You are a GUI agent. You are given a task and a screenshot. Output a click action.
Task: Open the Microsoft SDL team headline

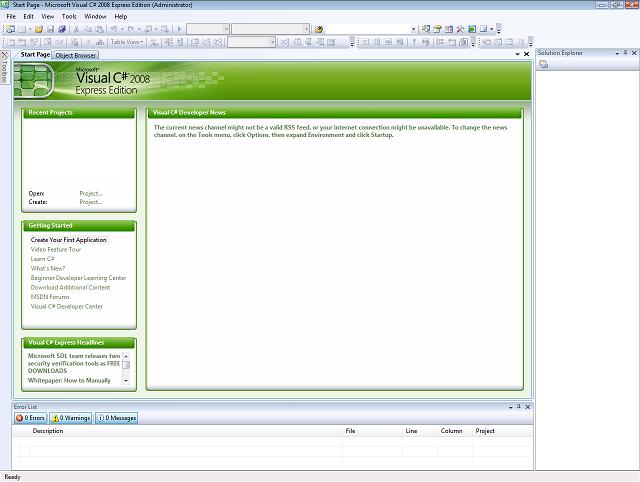coord(74,363)
